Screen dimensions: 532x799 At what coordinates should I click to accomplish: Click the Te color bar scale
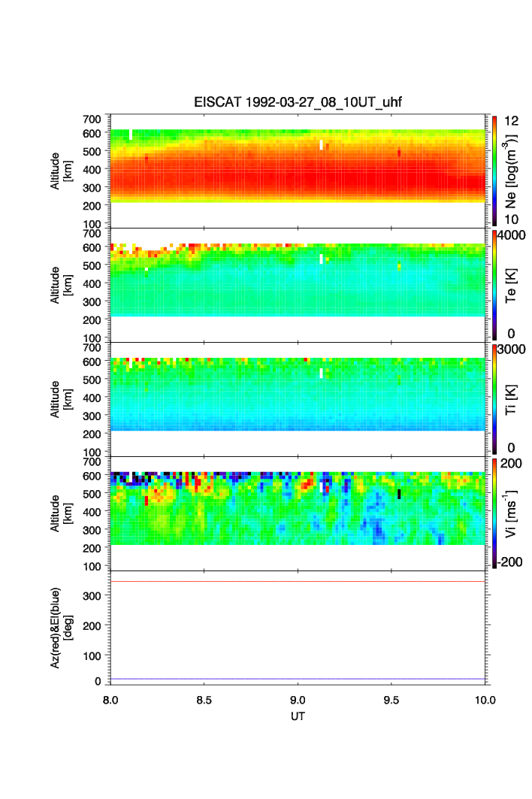(494, 285)
